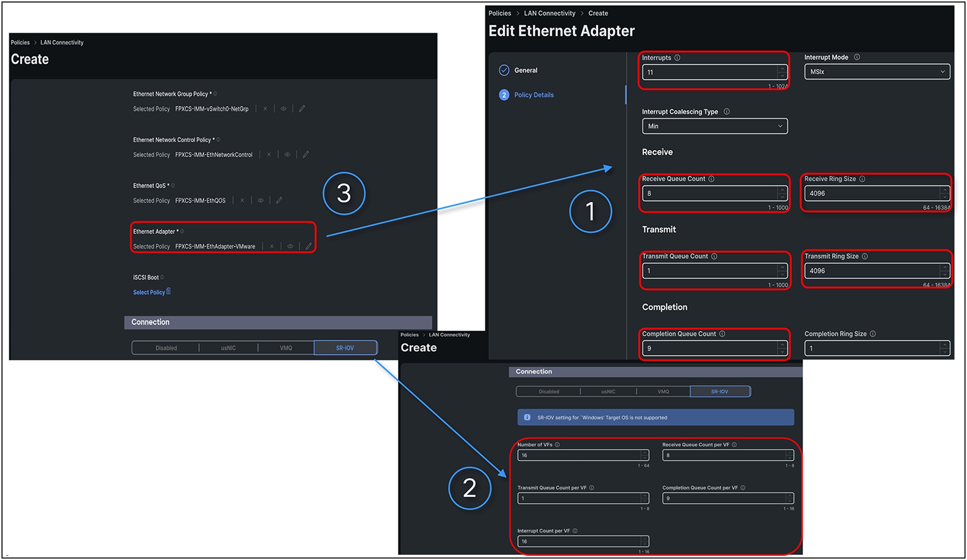Adjust the Receive Queue Count stepper
This screenshot has width=967, height=560.
click(782, 193)
